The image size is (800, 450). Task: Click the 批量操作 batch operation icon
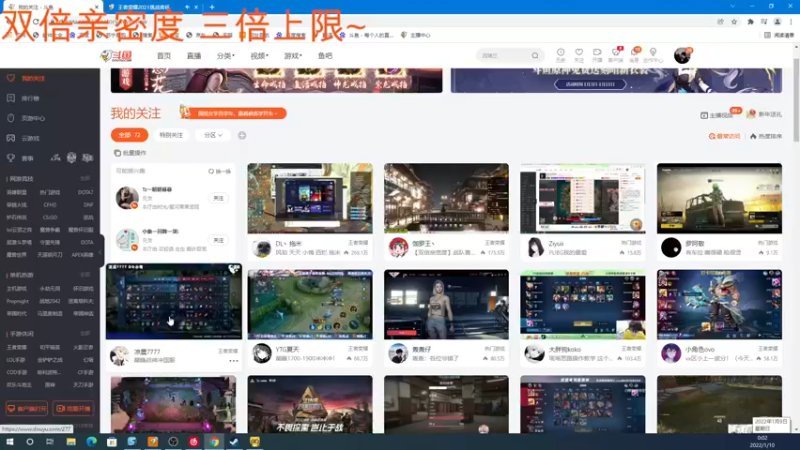(x=117, y=153)
